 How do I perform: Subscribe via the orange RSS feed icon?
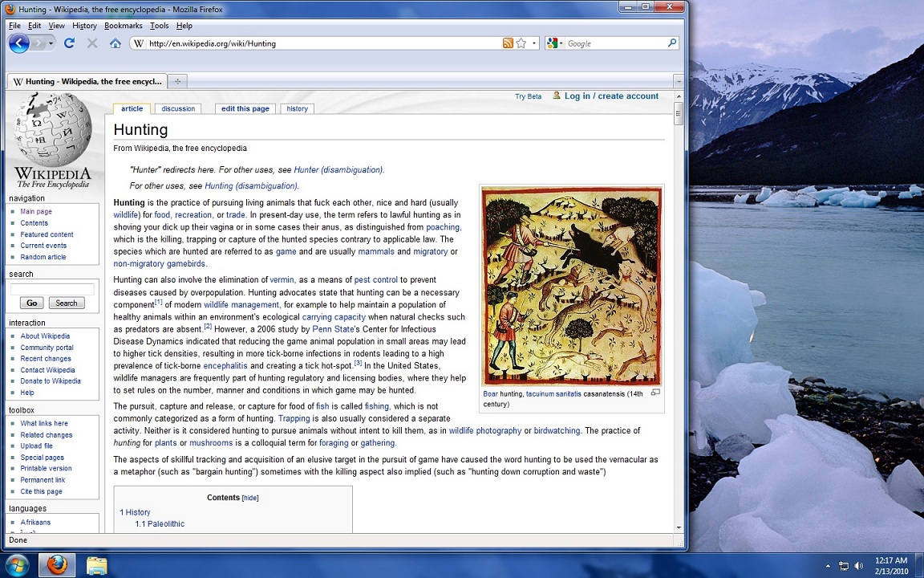[x=508, y=43]
